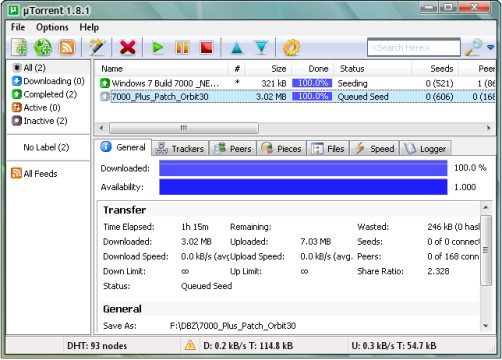
Task: Start the torrent with the green play icon
Action: pyautogui.click(x=158, y=47)
